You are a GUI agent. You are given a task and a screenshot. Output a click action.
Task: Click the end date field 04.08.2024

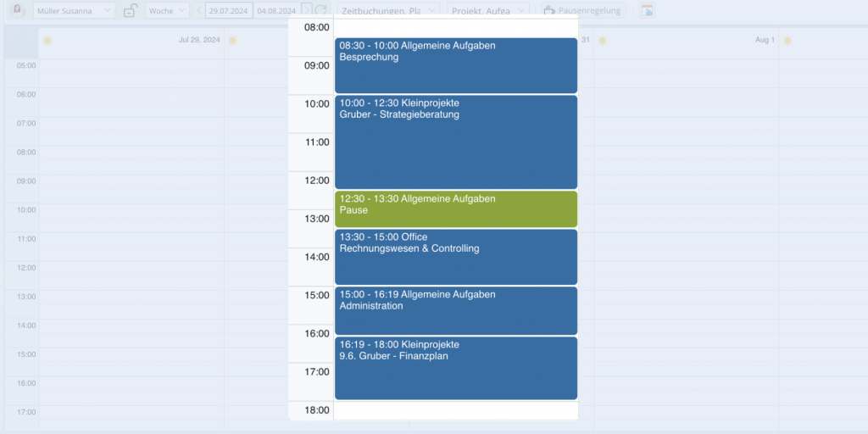point(276,11)
